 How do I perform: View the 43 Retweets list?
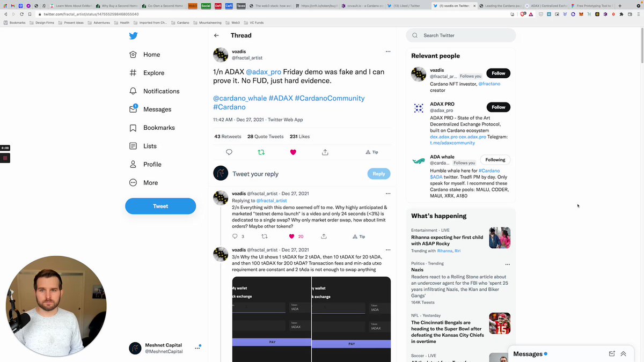coord(228,137)
